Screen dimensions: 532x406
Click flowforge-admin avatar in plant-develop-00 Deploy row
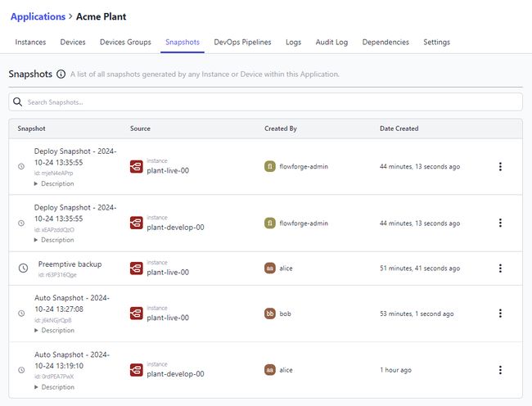[270, 223]
